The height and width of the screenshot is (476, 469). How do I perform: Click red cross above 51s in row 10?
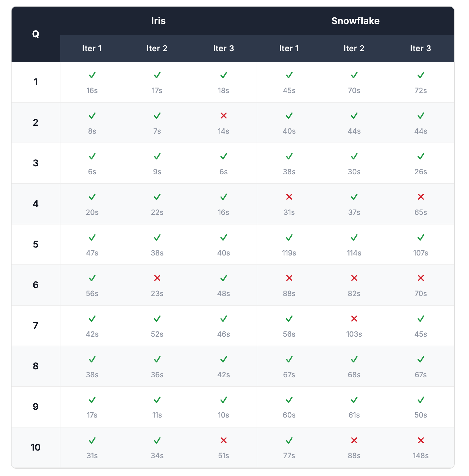224,440
